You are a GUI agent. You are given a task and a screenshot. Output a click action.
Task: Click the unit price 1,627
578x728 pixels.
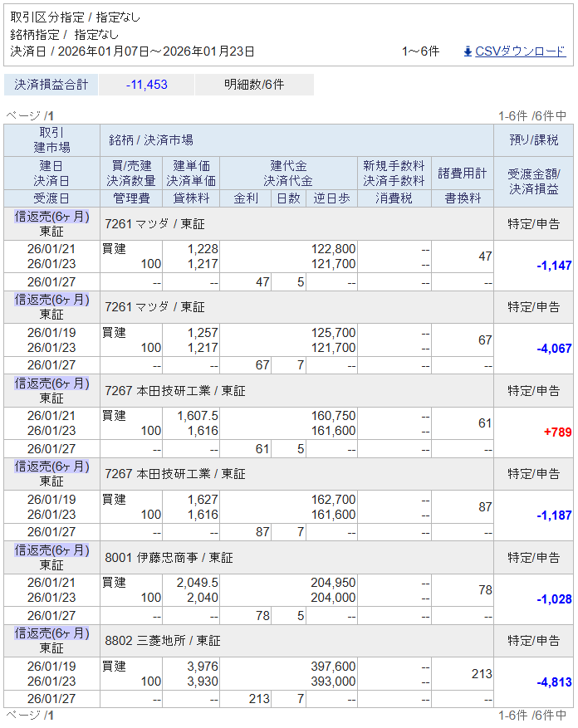point(203,500)
